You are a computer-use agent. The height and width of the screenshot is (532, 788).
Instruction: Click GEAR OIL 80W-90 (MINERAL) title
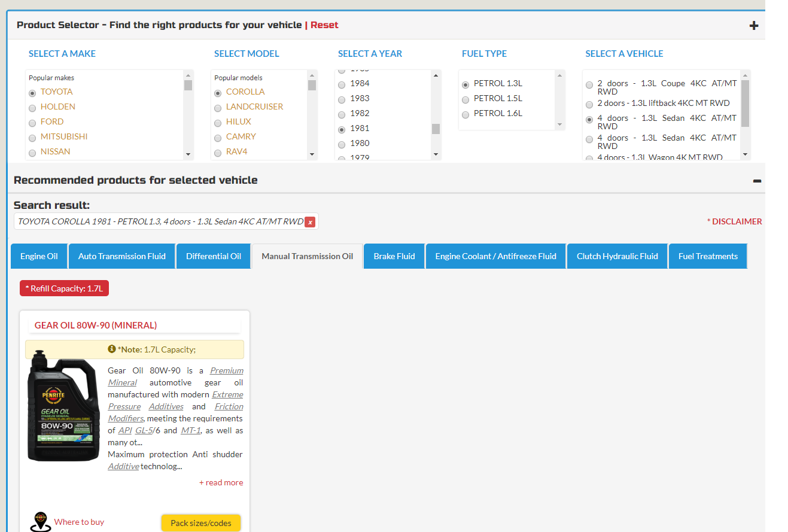click(x=96, y=326)
